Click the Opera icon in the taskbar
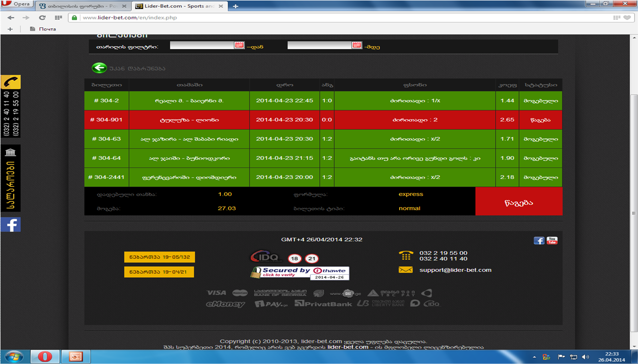This screenshot has width=638, height=364. point(45,357)
